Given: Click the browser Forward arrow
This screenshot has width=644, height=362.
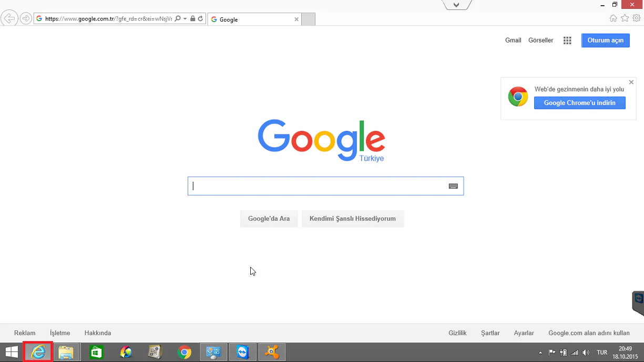Looking at the screenshot, I should tap(26, 19).
